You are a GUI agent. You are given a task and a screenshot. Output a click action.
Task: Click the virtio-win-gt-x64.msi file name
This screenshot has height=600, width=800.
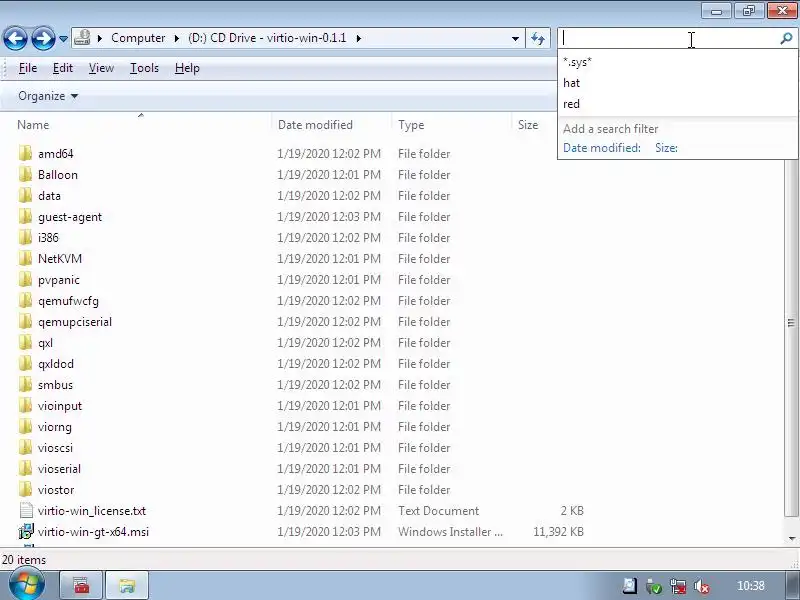click(x=93, y=532)
